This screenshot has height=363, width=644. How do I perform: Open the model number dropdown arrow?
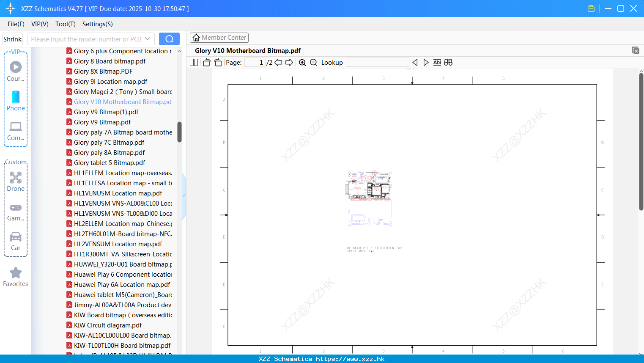pos(148,39)
